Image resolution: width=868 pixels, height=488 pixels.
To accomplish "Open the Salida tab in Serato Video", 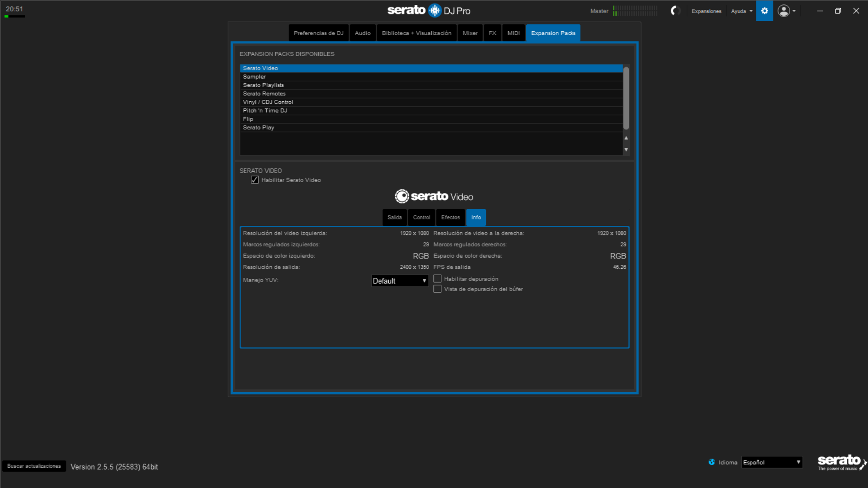I will tap(394, 217).
